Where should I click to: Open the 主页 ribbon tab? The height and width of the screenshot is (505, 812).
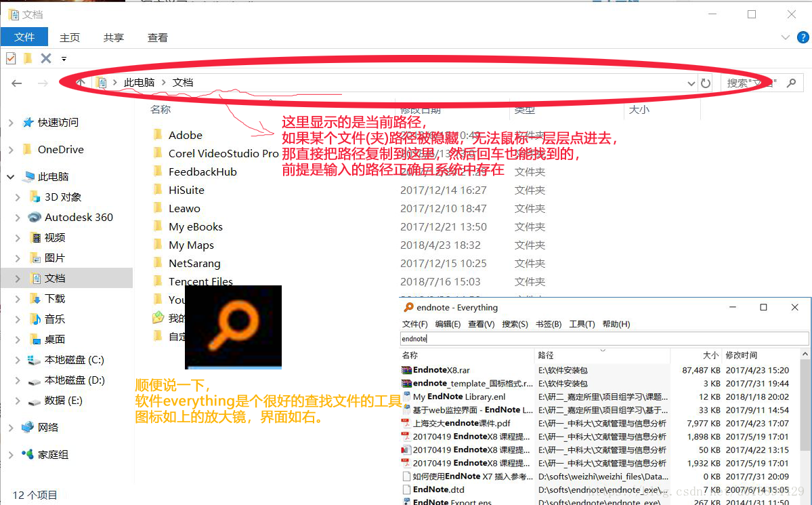[69, 37]
